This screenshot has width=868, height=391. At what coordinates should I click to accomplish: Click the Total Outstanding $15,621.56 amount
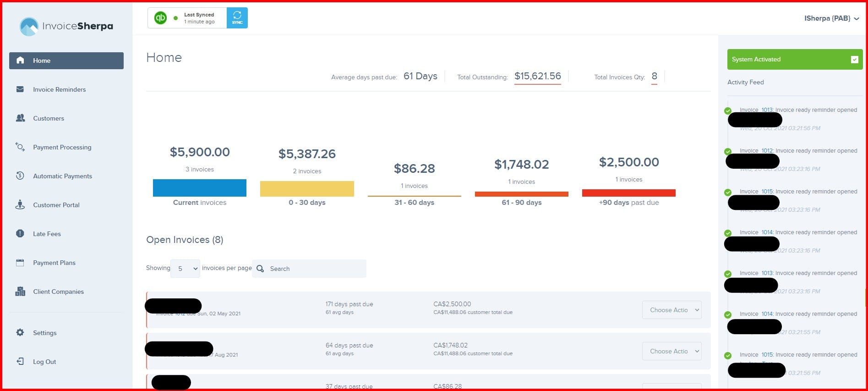[x=538, y=76]
